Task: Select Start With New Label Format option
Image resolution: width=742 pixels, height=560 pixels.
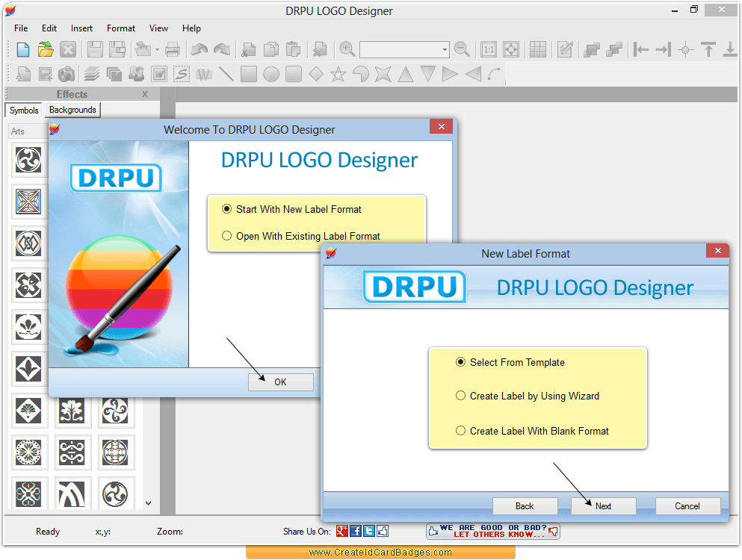Action: [x=291, y=209]
